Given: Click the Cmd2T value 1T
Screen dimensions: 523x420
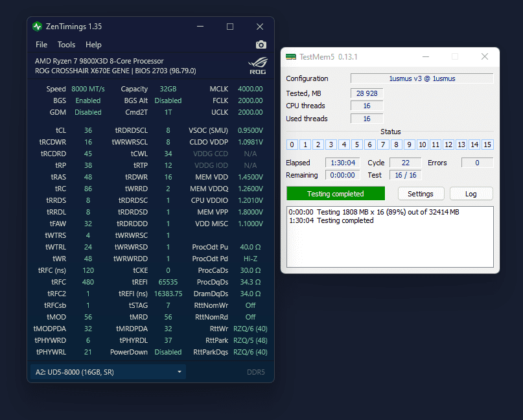Looking at the screenshot, I should pyautogui.click(x=168, y=112).
